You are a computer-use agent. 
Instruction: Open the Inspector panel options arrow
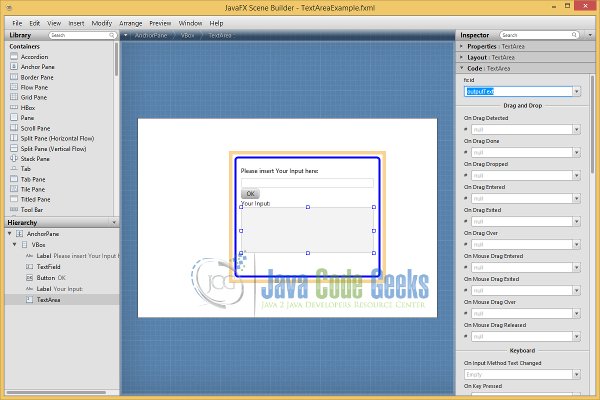click(590, 35)
